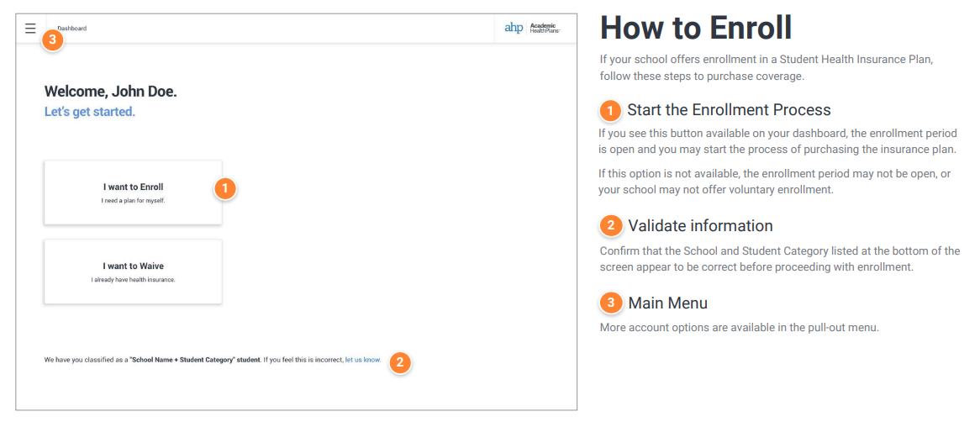Click orange marker 1 beside the Enroll card
This screenshot has width=980, height=427.
pos(225,188)
